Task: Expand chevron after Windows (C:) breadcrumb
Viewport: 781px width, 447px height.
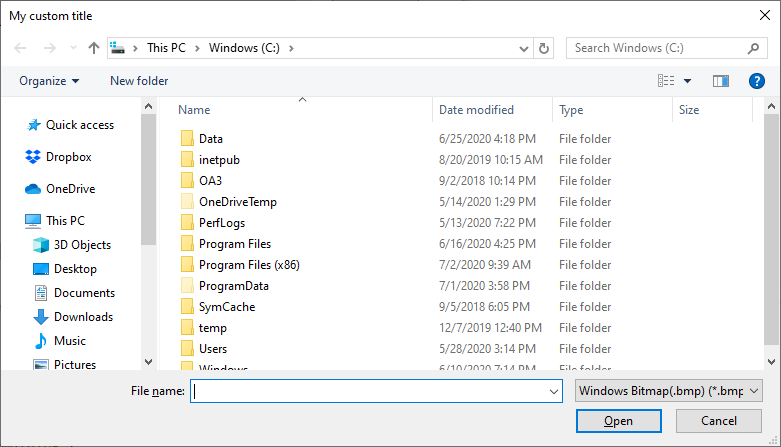Action: coord(291,48)
